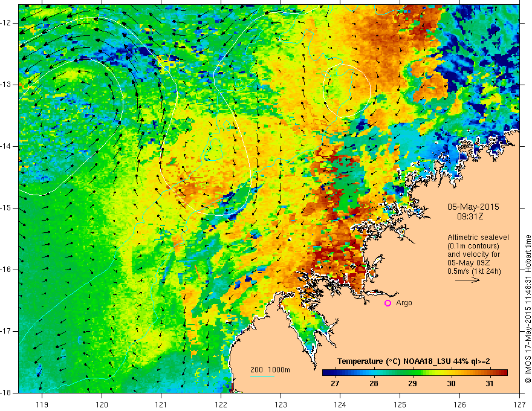Click the latitude axis label '-12'
This screenshot has height=411, width=532.
(6, 23)
